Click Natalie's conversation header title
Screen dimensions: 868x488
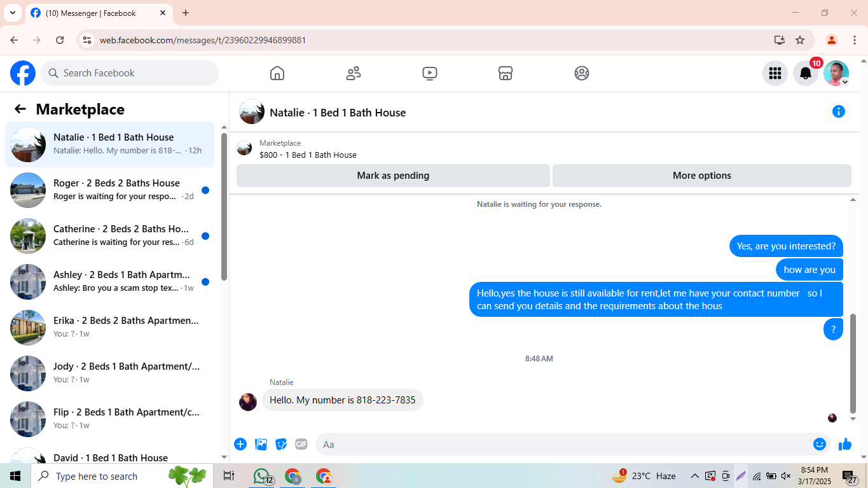(x=338, y=113)
